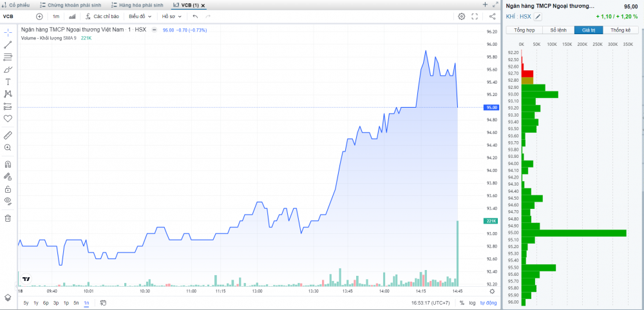The image size is (644, 310).
Task: Open the 1m interval selector
Action: (56, 17)
